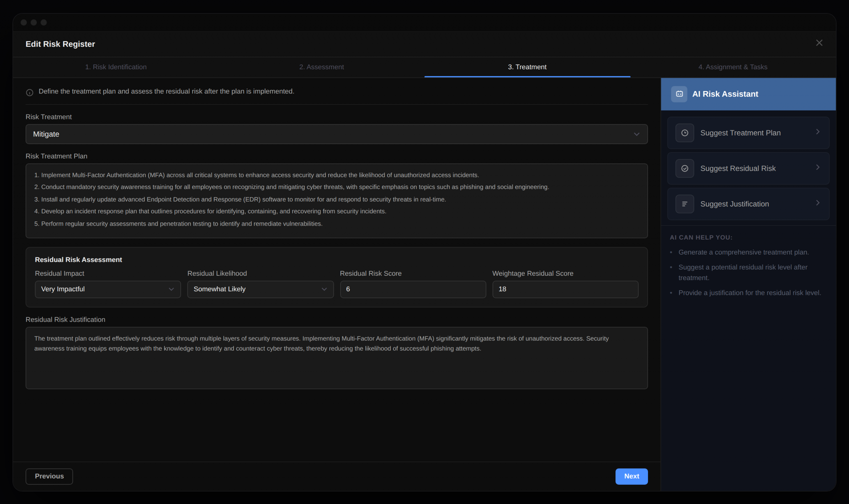The width and height of the screenshot is (849, 504).
Task: Click chevron arrow on Suggest Treatment Plan row
Action: click(x=817, y=132)
